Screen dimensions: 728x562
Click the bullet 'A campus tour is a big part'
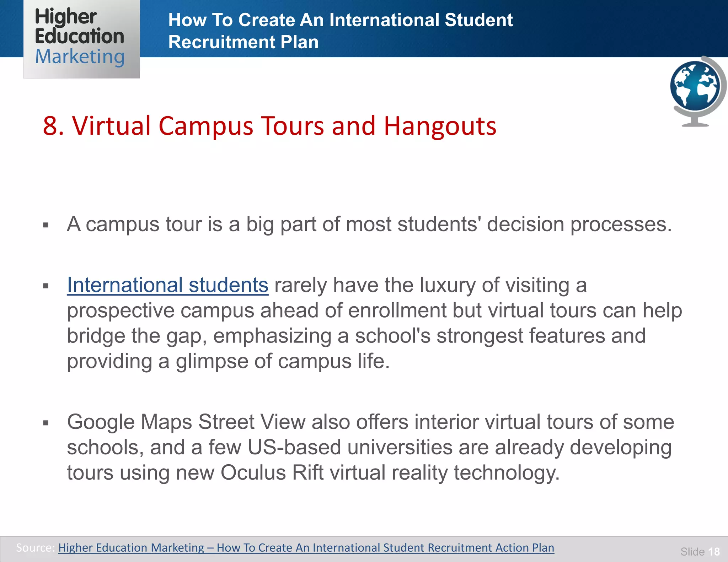pyautogui.click(x=369, y=225)
